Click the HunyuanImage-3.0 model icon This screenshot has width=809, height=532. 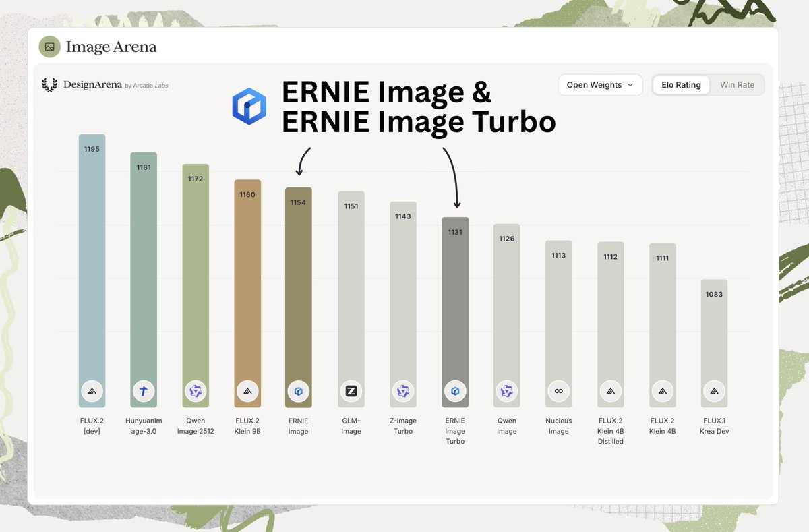[x=144, y=391]
